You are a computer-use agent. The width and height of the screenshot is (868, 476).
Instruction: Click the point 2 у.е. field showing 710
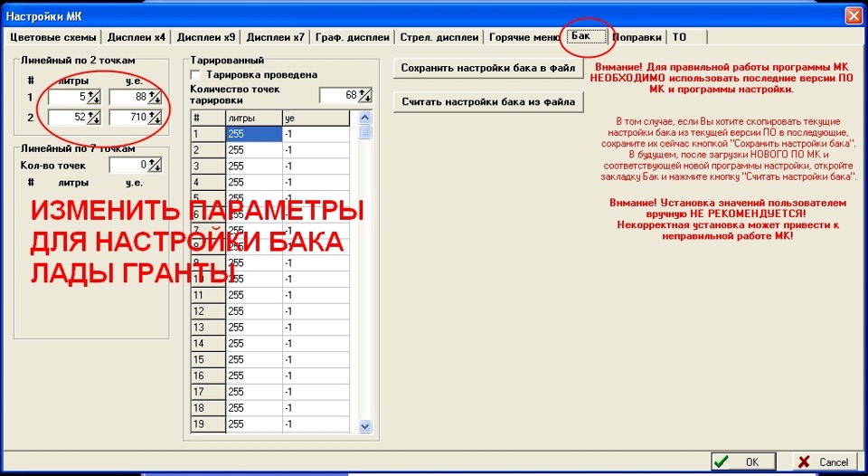coord(128,117)
